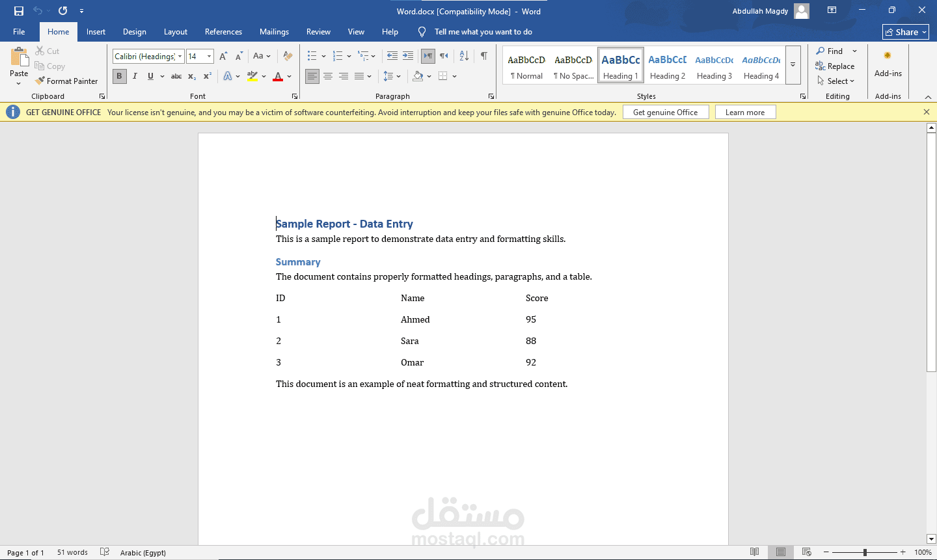Expand the Styles gallery More arrow

tap(793, 65)
